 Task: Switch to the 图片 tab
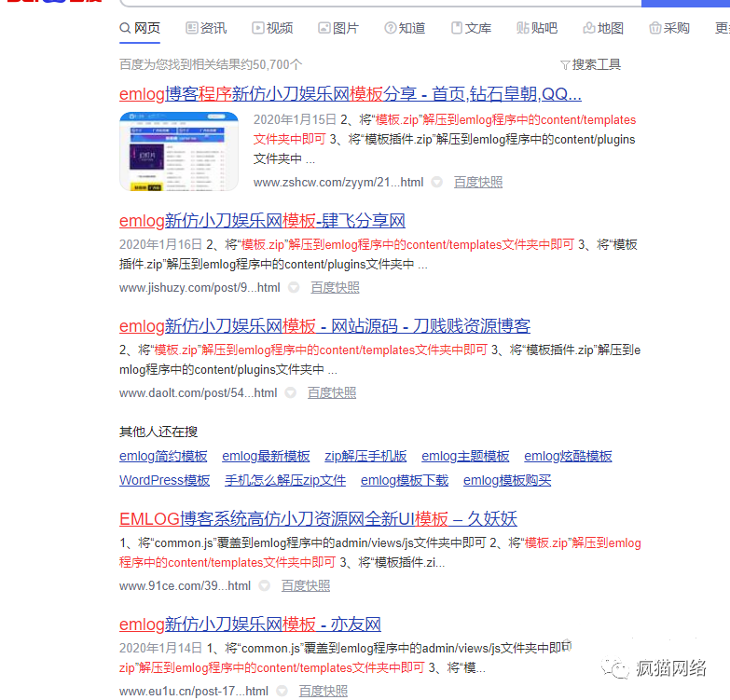pyautogui.click(x=338, y=28)
